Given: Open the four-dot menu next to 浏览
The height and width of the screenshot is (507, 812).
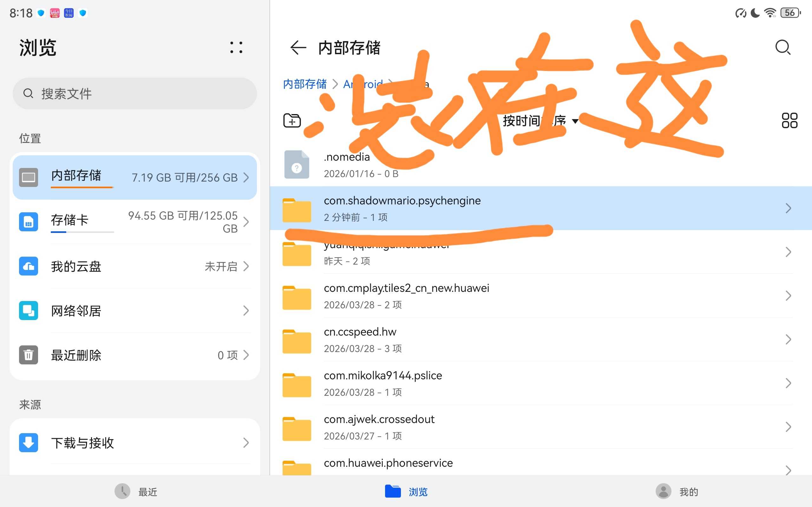Looking at the screenshot, I should click(236, 47).
